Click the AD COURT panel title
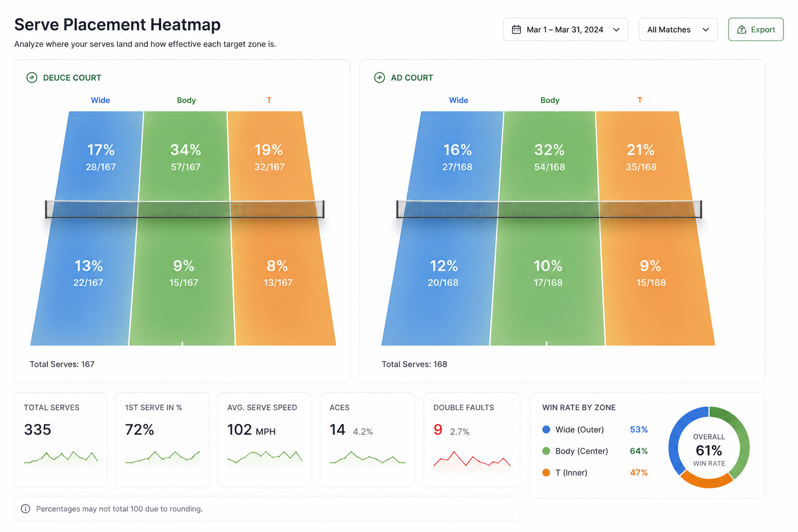 (x=412, y=78)
